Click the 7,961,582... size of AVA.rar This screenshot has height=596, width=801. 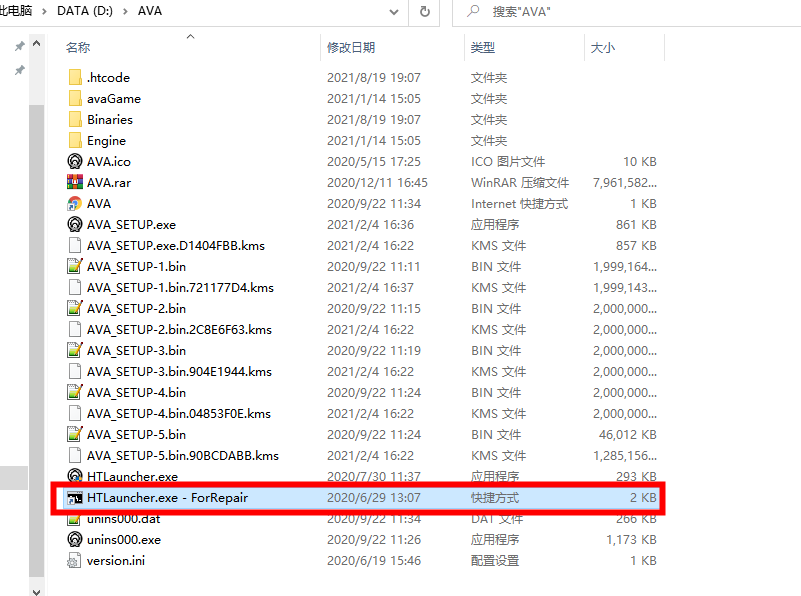point(625,182)
